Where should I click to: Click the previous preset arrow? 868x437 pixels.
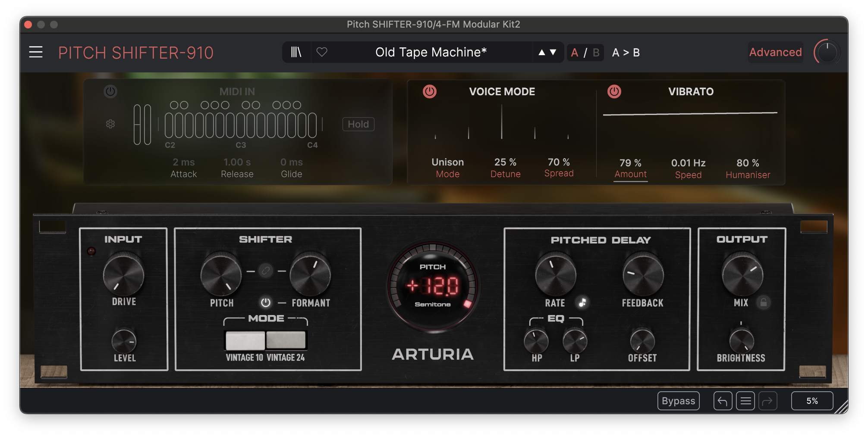pyautogui.click(x=541, y=52)
